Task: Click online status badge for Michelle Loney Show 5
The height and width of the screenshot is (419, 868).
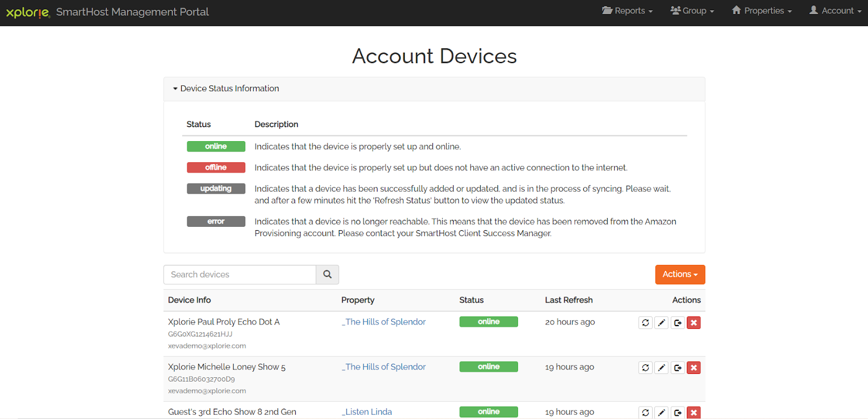Action: tap(489, 367)
